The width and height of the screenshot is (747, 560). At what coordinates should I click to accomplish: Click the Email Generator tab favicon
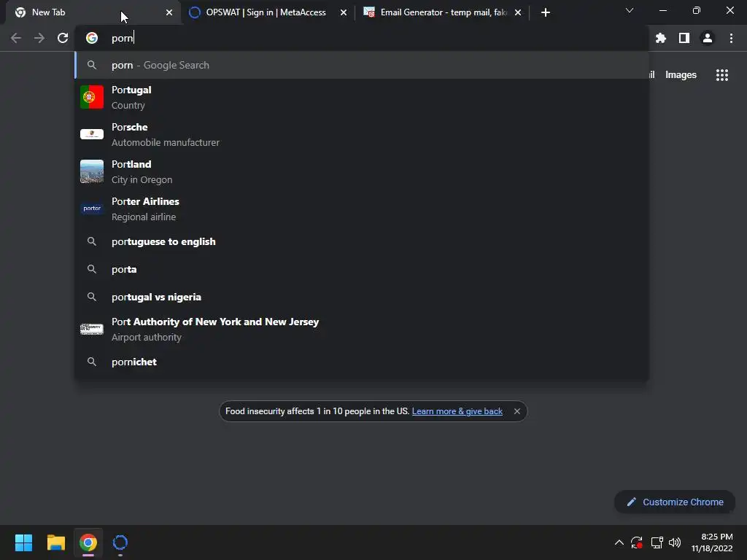point(369,12)
